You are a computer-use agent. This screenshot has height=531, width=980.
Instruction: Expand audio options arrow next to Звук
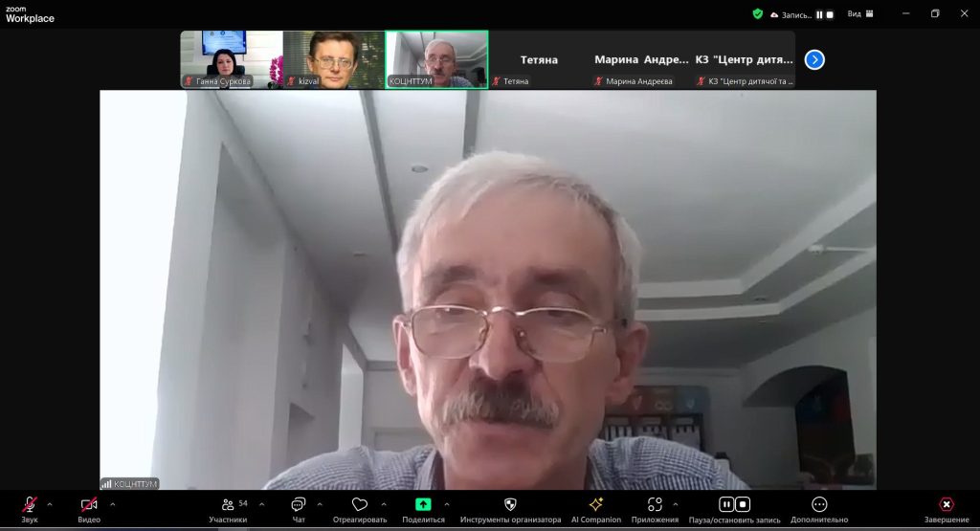[50, 504]
